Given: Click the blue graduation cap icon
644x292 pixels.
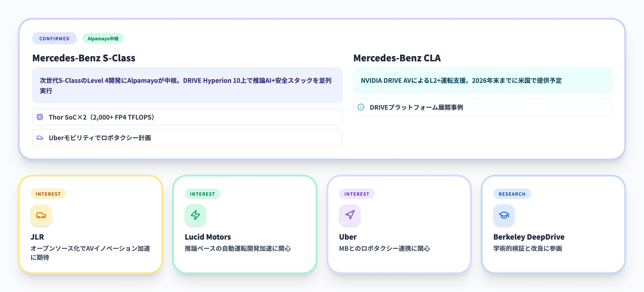Looking at the screenshot, I should [x=504, y=215].
